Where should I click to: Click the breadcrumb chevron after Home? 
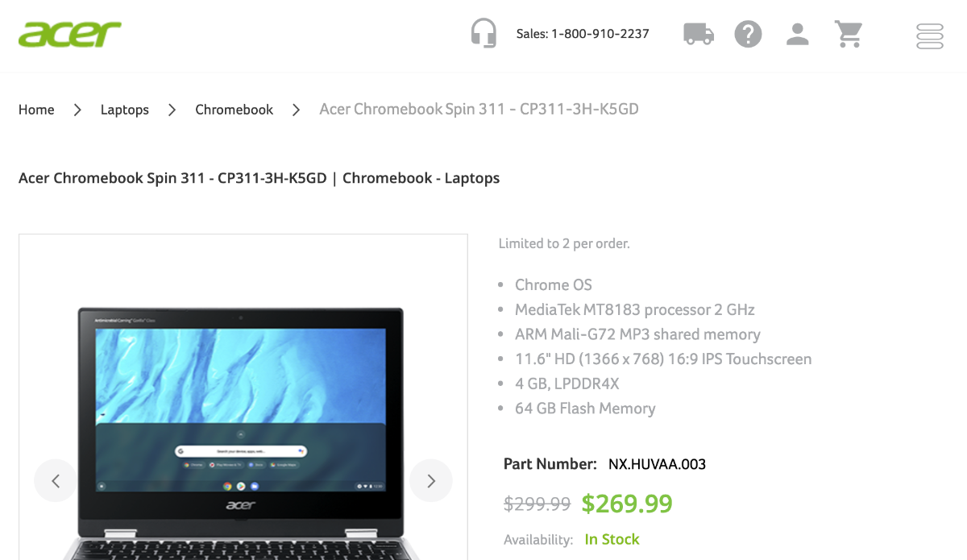(77, 110)
